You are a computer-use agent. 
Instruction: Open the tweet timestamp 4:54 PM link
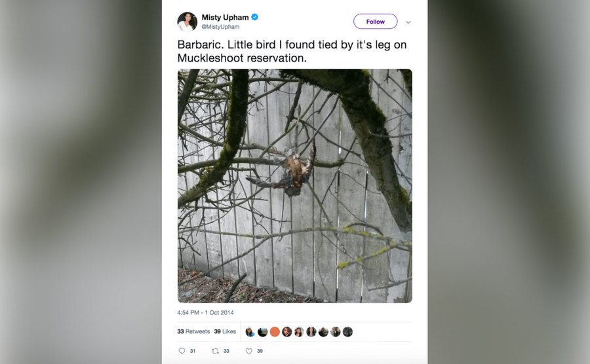coord(205,312)
